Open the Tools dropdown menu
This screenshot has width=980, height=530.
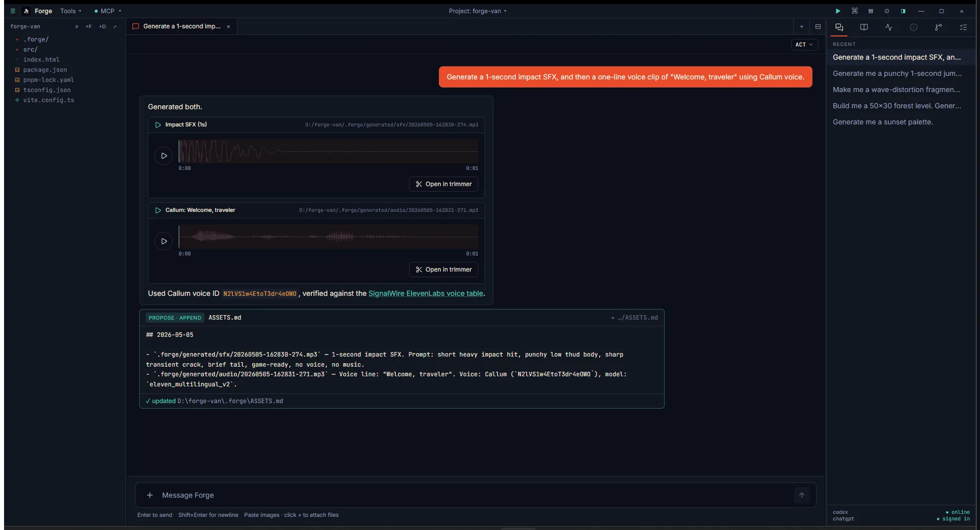coord(71,11)
